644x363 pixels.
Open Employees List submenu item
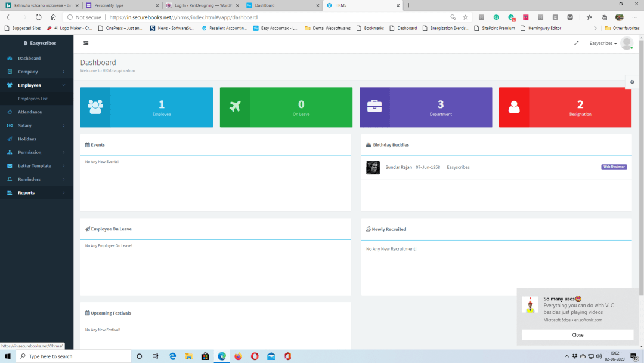pyautogui.click(x=33, y=99)
